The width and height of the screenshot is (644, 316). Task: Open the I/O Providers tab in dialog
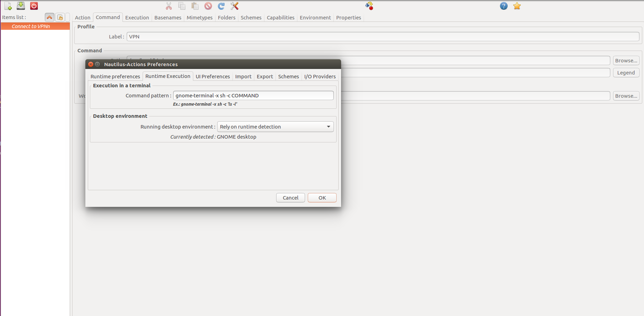pos(320,77)
